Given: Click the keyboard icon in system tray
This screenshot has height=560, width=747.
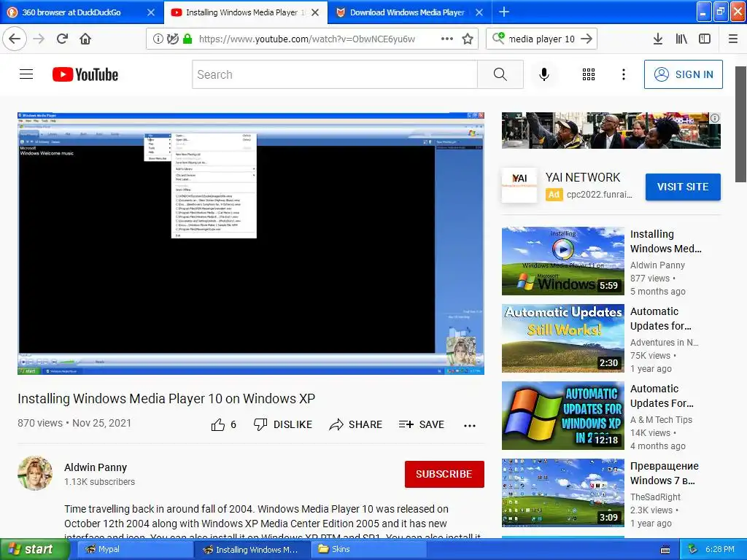Looking at the screenshot, I should (x=665, y=550).
